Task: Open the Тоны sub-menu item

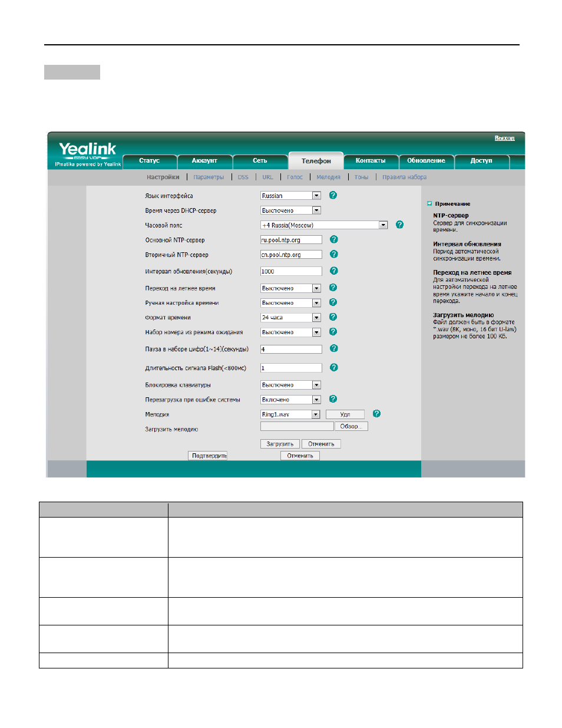Action: tap(362, 177)
